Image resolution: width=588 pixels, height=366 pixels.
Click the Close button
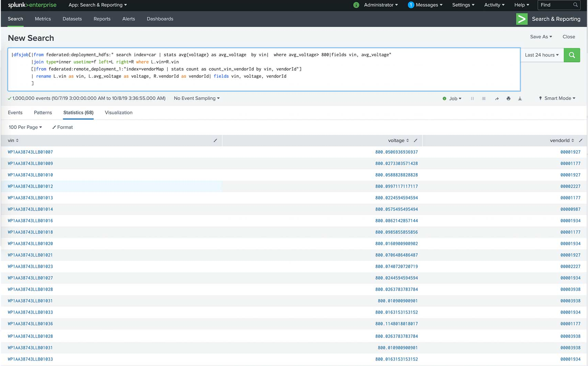568,37
